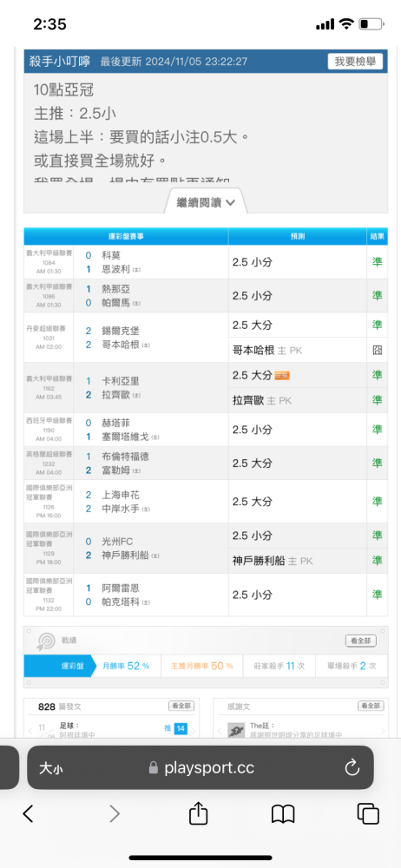The height and width of the screenshot is (868, 401).
Task: Click the 恩波利 team name
Action: tap(116, 269)
